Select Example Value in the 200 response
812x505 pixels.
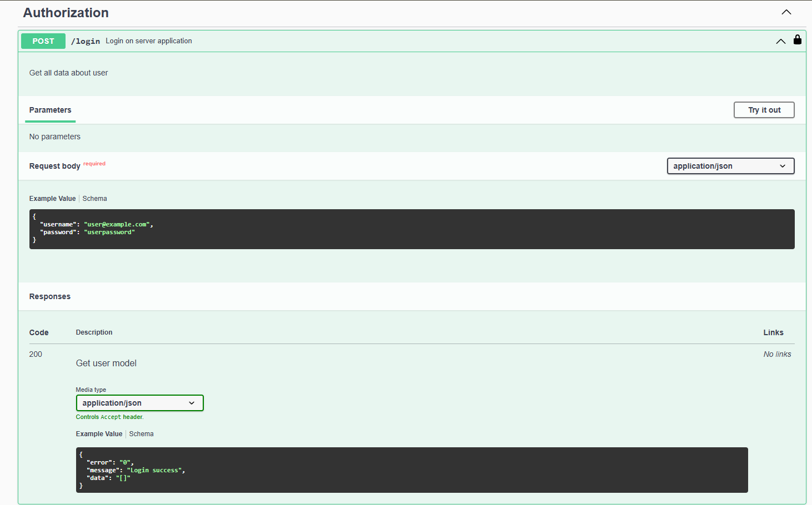(99, 434)
